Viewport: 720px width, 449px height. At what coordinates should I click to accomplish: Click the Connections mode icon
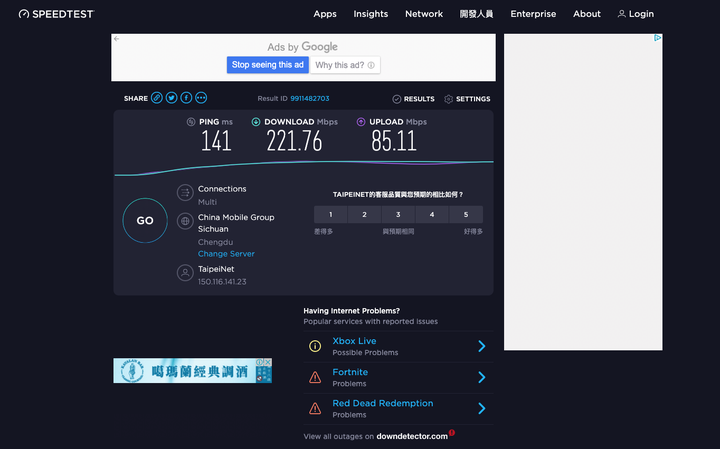pyautogui.click(x=185, y=193)
